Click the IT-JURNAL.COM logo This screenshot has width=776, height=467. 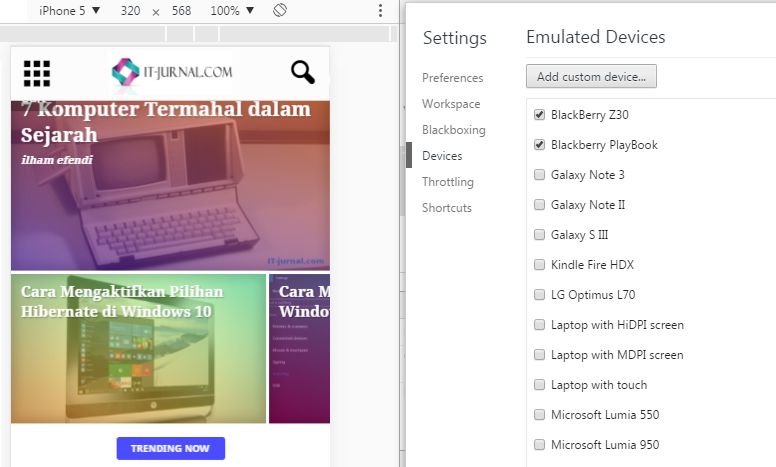point(171,72)
